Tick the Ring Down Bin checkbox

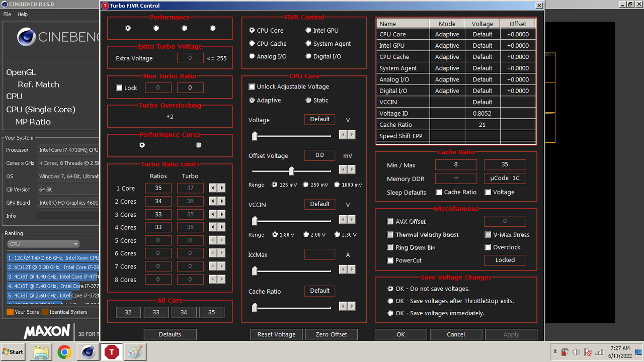(x=390, y=247)
